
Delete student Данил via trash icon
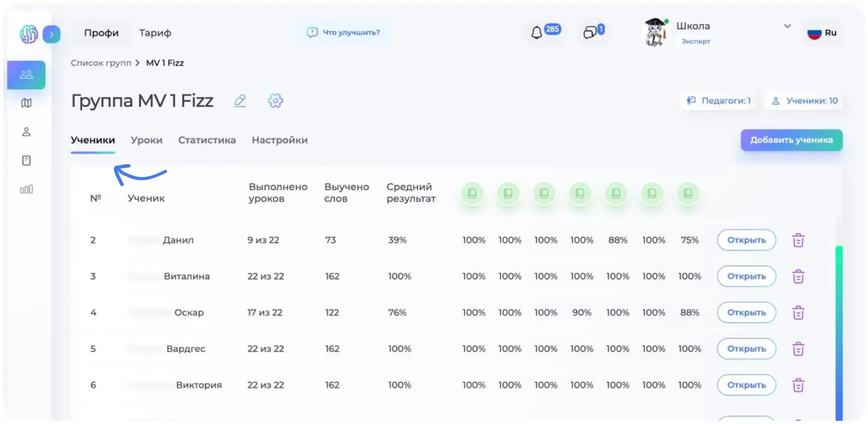[x=798, y=240]
